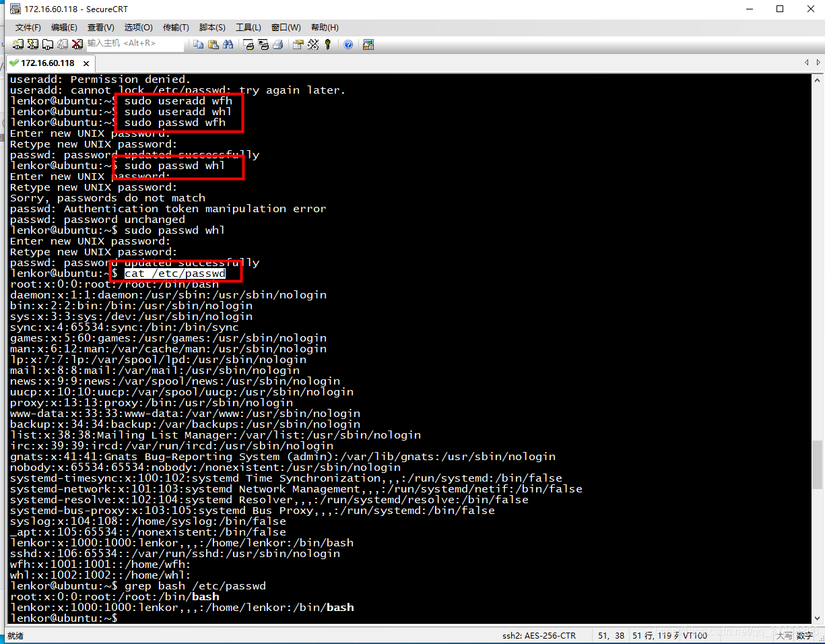Click the Print Screen icon
Screen dimensions: 825x644
[249, 44]
